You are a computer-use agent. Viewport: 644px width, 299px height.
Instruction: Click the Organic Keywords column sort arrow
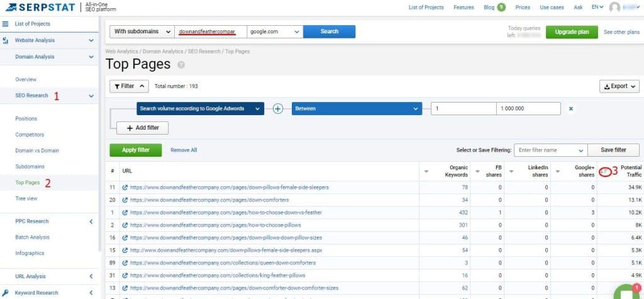click(426, 171)
